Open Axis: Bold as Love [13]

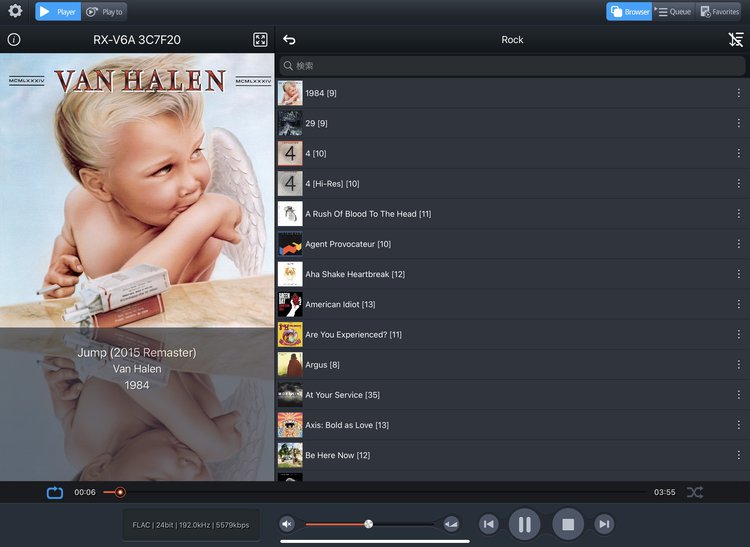tap(512, 425)
